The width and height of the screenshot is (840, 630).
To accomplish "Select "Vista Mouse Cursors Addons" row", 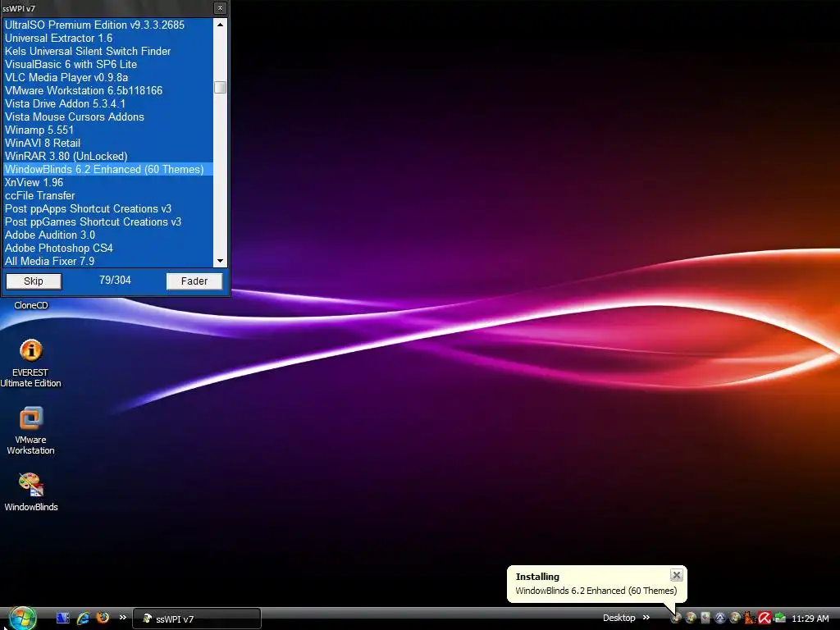I will click(108, 116).
